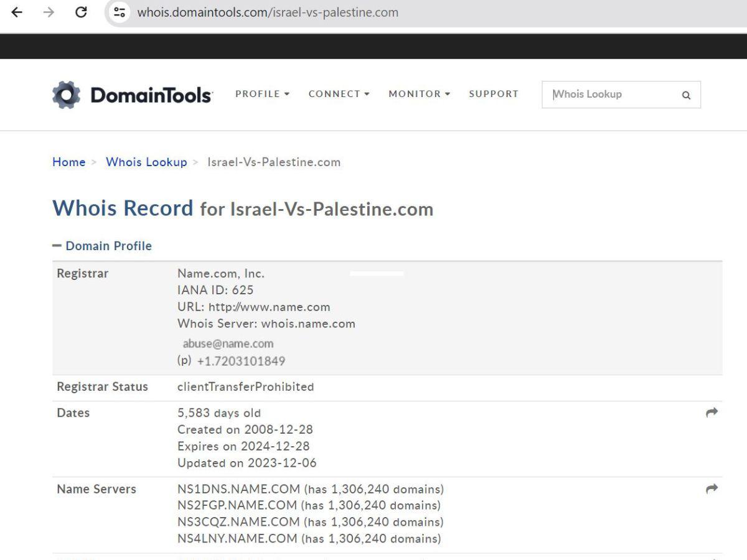Click the browser forward arrow
This screenshot has width=747, height=560.
pyautogui.click(x=49, y=12)
